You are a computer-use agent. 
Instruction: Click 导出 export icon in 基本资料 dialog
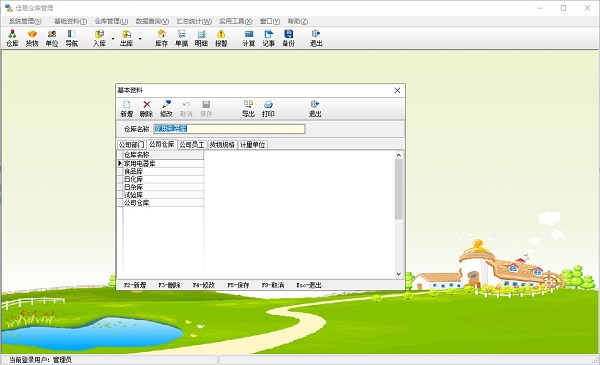tap(248, 109)
